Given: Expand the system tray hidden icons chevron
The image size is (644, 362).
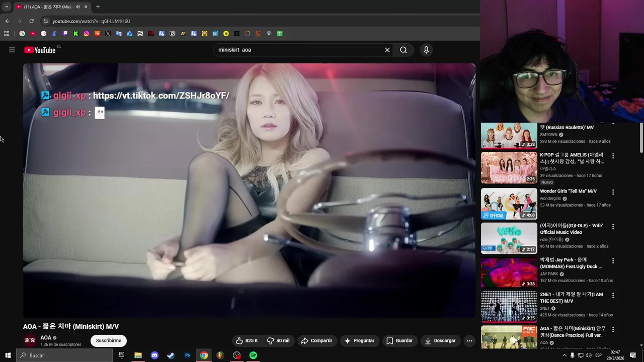Looking at the screenshot, I should coord(564,355).
